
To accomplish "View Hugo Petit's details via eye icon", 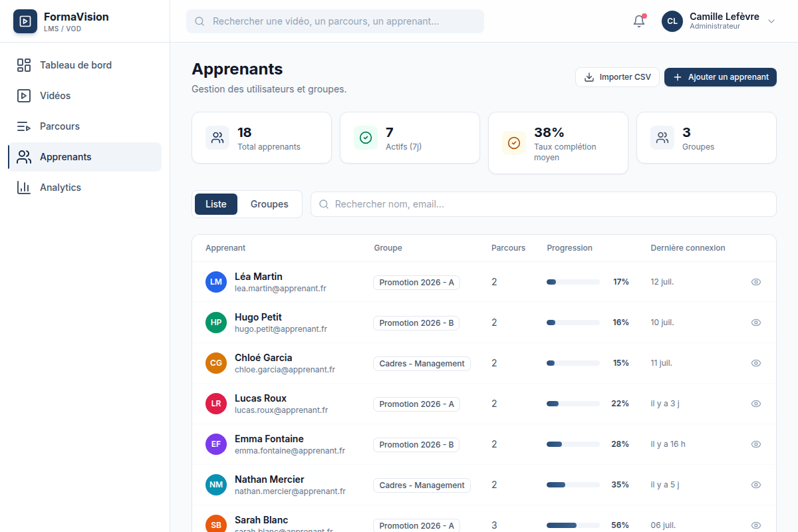I will (756, 323).
